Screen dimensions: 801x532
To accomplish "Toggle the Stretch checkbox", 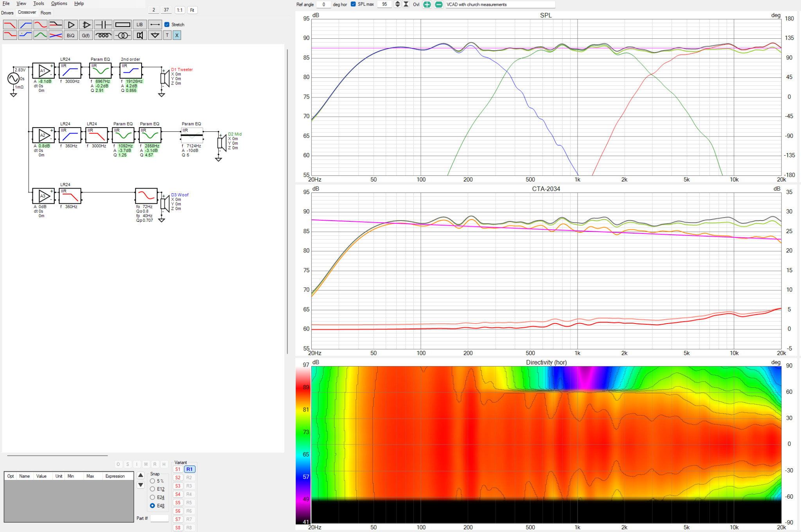I will click(167, 25).
